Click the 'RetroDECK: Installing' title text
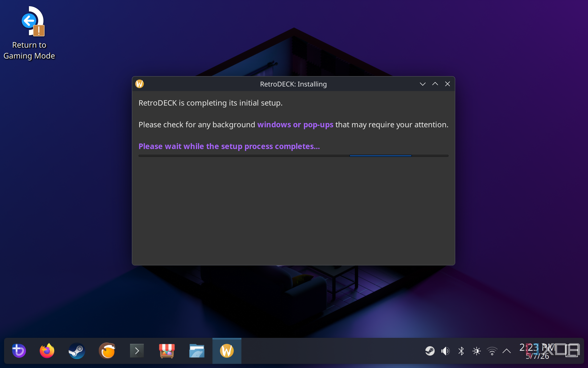Viewport: 588px width, 368px height. [293, 84]
